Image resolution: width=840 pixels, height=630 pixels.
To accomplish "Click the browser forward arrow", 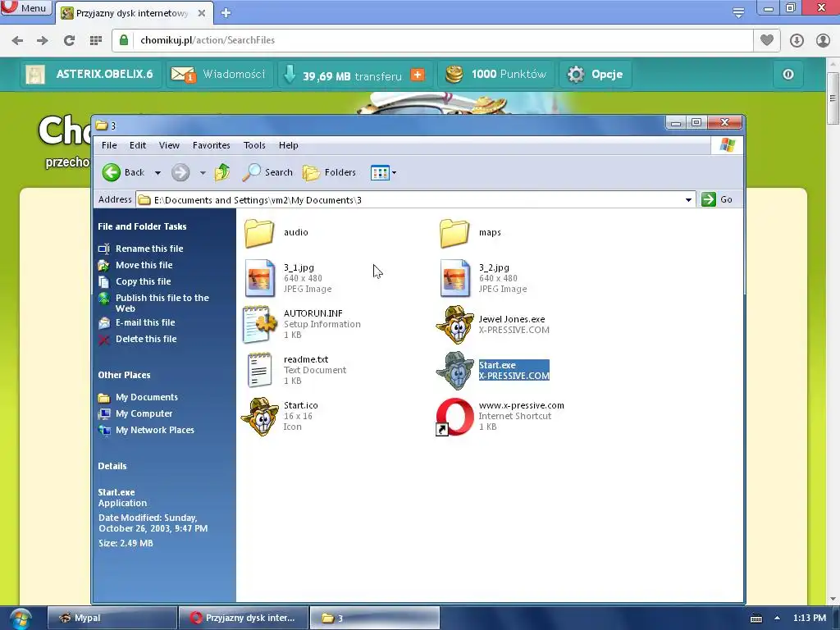I will pyautogui.click(x=43, y=40).
